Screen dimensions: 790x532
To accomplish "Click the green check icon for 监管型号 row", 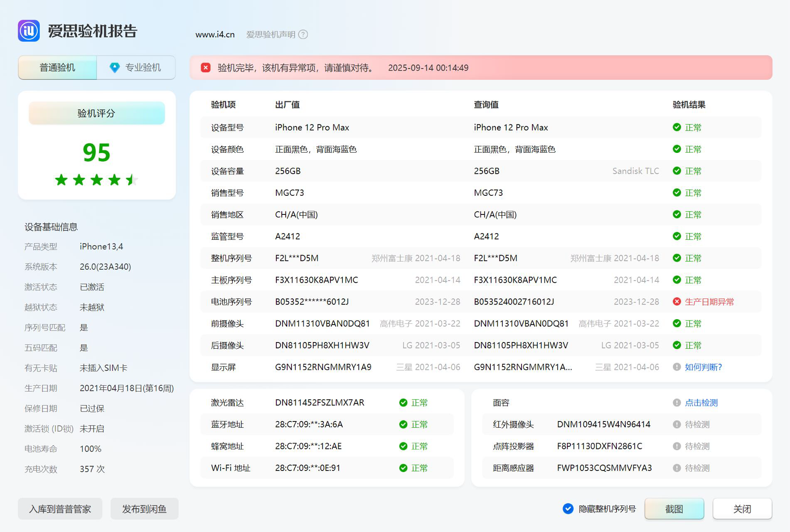I will click(677, 236).
